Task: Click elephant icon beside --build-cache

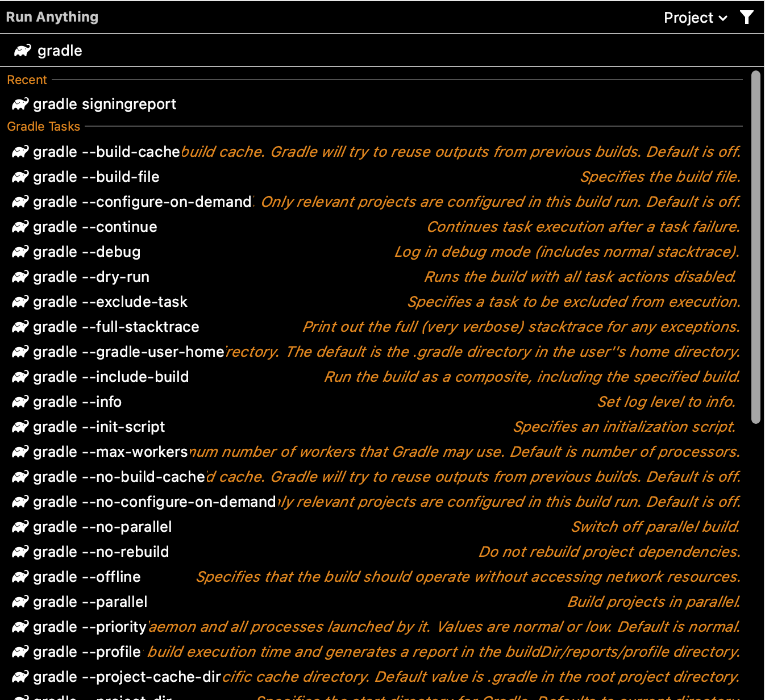Action: [20, 152]
